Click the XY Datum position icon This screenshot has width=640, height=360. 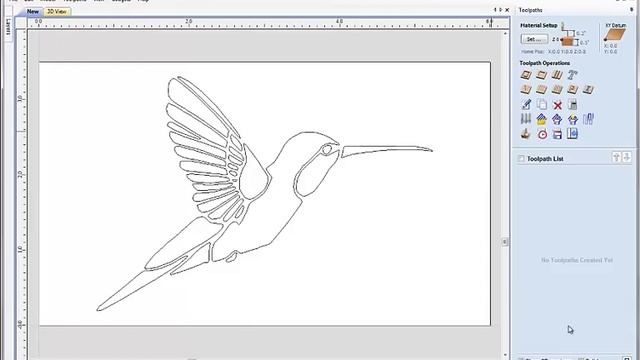(x=615, y=34)
